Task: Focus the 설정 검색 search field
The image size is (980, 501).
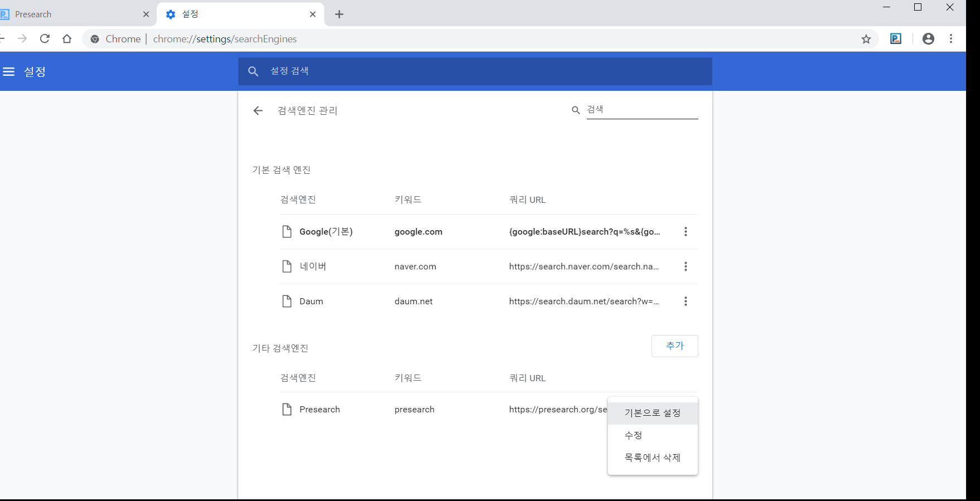Action: (475, 71)
